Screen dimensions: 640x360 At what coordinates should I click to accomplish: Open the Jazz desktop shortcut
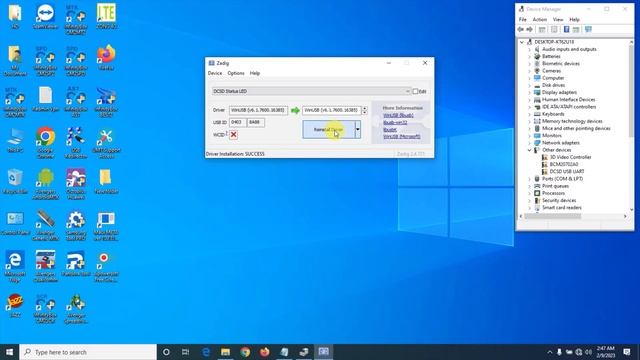(15, 306)
